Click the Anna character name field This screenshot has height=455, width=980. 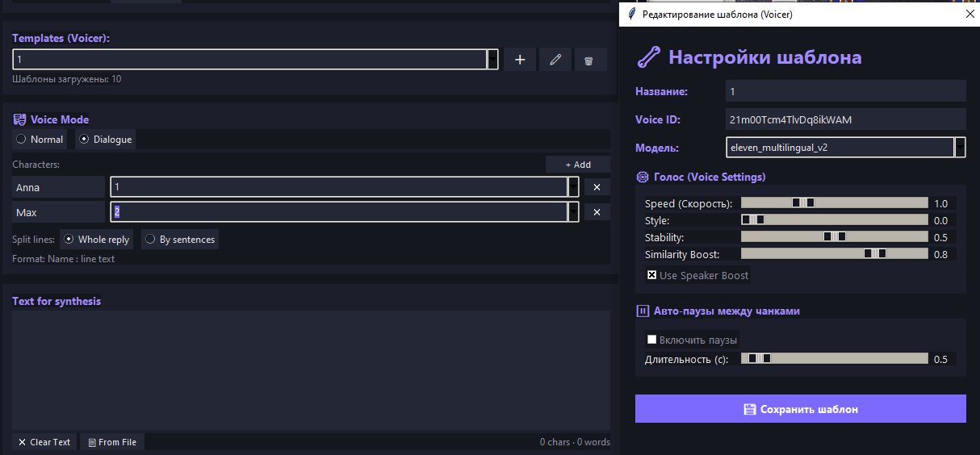58,187
